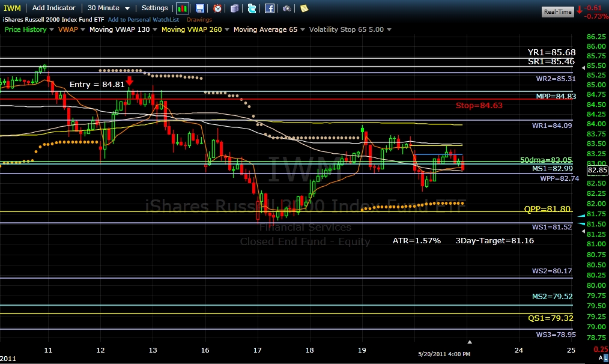The width and height of the screenshot is (609, 364).
Task: Click the -0.73% percent change value
Action: (596, 16)
